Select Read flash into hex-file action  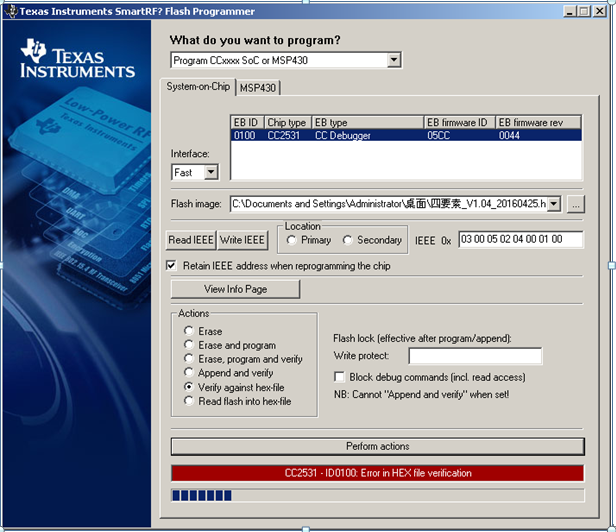(x=189, y=401)
